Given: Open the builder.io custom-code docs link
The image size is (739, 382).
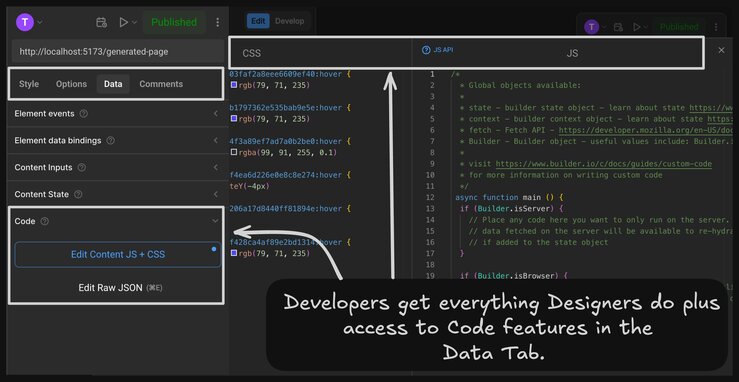Looking at the screenshot, I should click(x=604, y=164).
